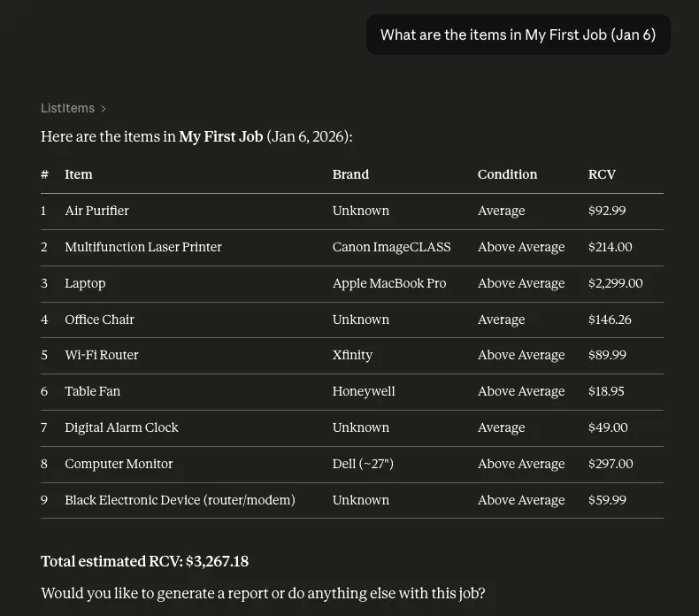Click the user message about My First Job

click(518, 35)
